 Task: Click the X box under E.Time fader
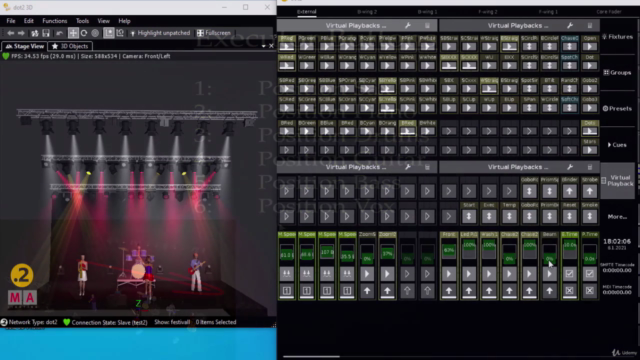point(569,291)
